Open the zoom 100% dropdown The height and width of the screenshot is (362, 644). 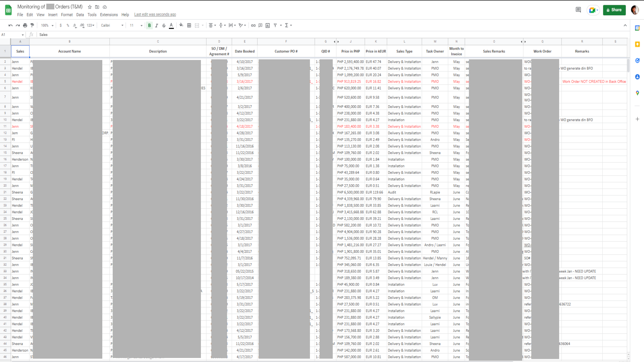click(47, 25)
